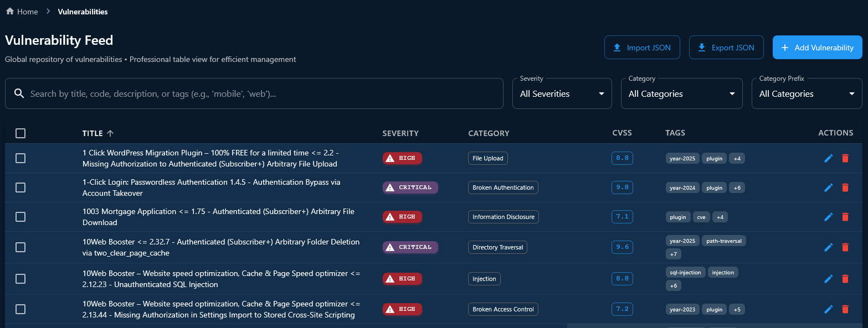This screenshot has width=868, height=328.
Task: Click the Export JSON button
Action: pos(726,48)
